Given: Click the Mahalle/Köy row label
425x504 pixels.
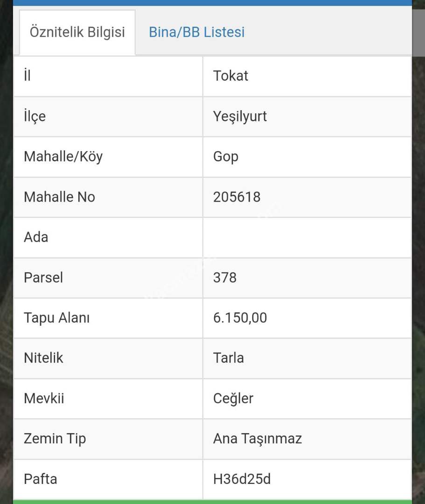Looking at the screenshot, I should (x=63, y=157).
